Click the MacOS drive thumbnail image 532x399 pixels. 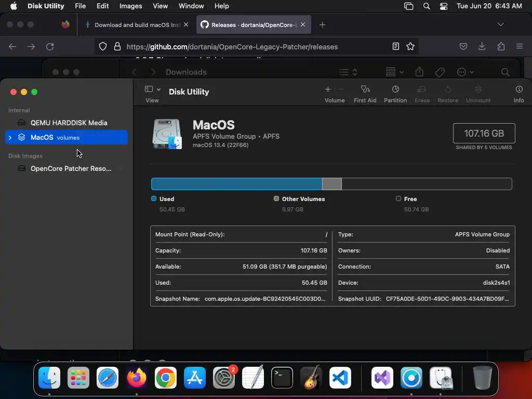167,134
